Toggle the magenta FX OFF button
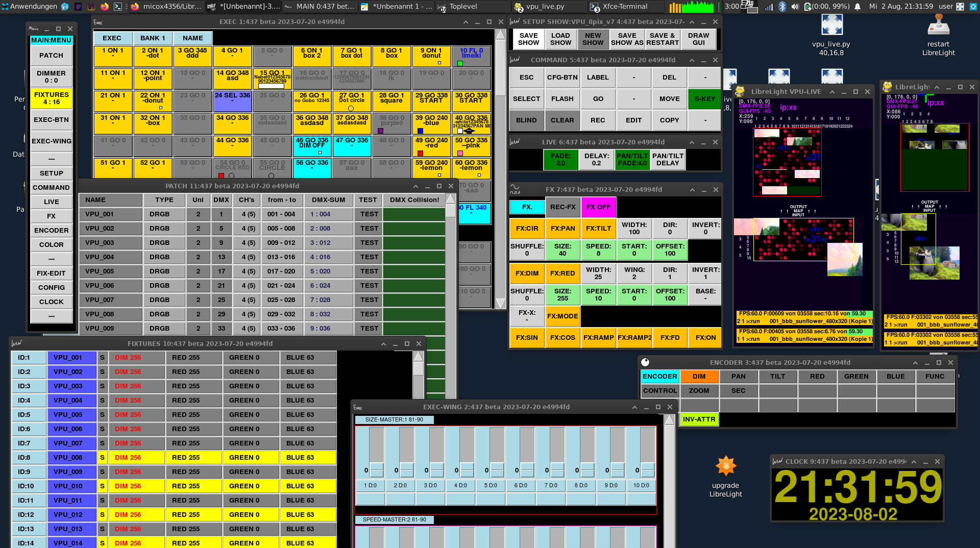980x548 pixels. [598, 207]
